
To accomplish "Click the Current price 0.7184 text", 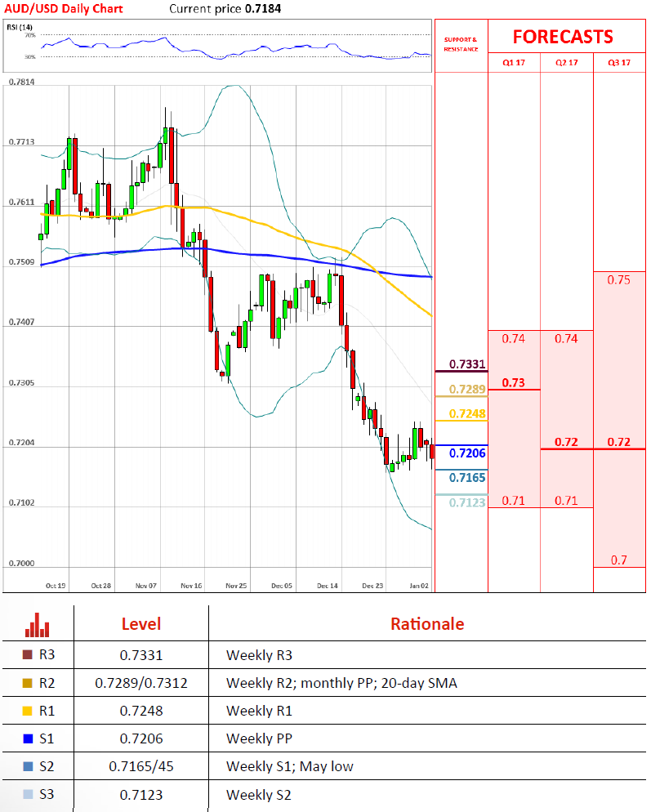I will (x=225, y=9).
